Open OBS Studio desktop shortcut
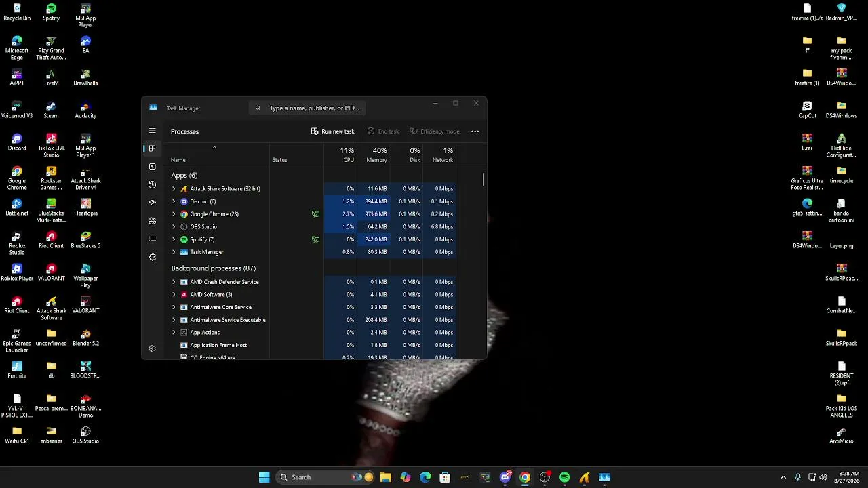Viewport: 868px width, 488px height. 85,434
